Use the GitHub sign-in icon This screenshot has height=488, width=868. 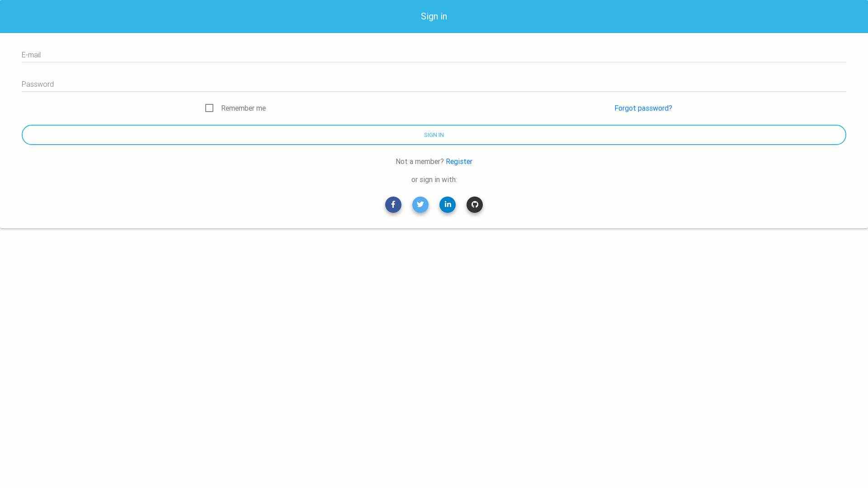click(x=474, y=205)
